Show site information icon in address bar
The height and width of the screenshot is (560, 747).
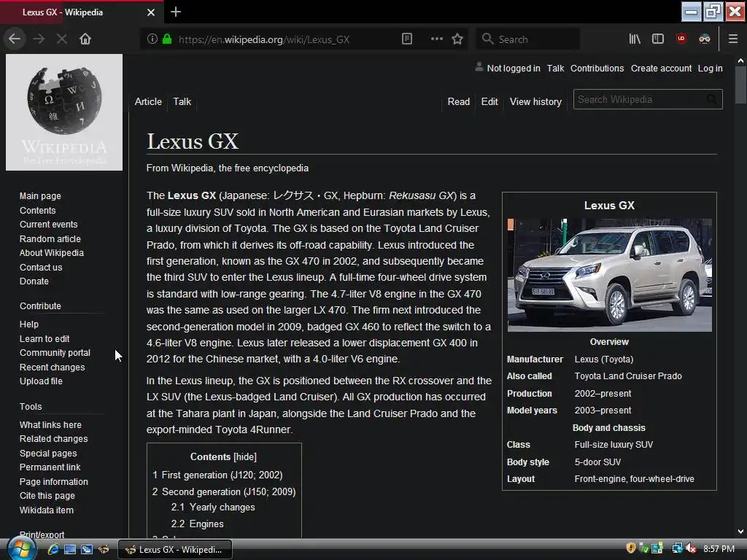point(152,39)
